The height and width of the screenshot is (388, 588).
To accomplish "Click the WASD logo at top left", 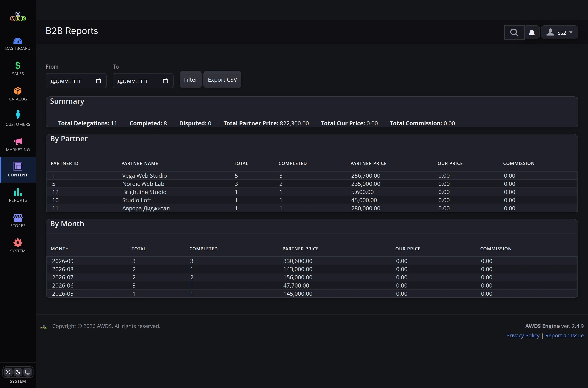I will coord(18,16).
